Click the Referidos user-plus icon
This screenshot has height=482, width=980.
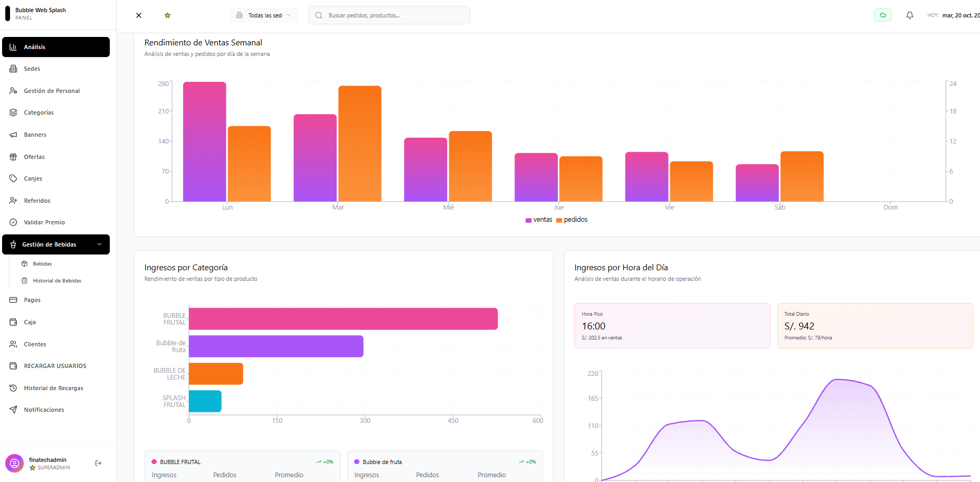click(13, 201)
